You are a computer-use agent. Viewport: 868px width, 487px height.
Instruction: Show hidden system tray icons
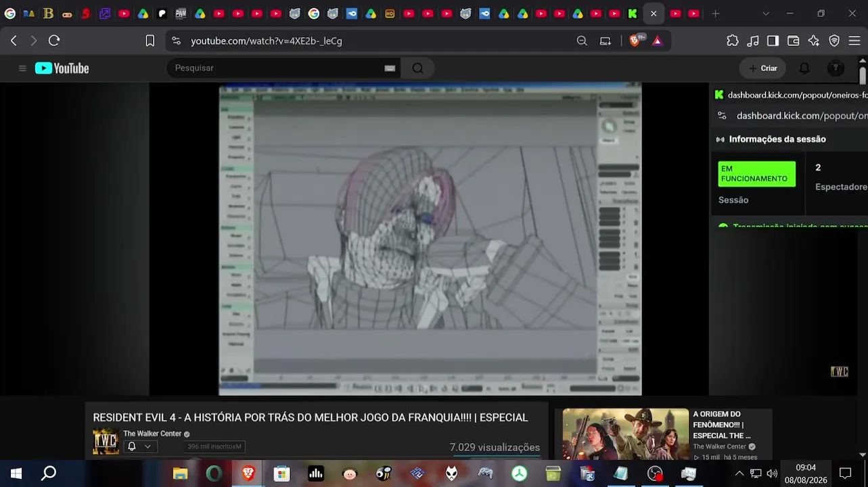coord(739,473)
